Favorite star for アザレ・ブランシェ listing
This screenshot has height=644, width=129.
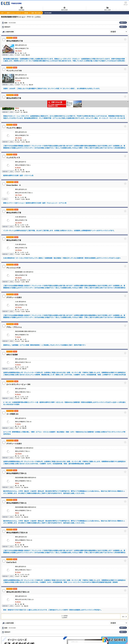pyautogui.click(x=125, y=326)
